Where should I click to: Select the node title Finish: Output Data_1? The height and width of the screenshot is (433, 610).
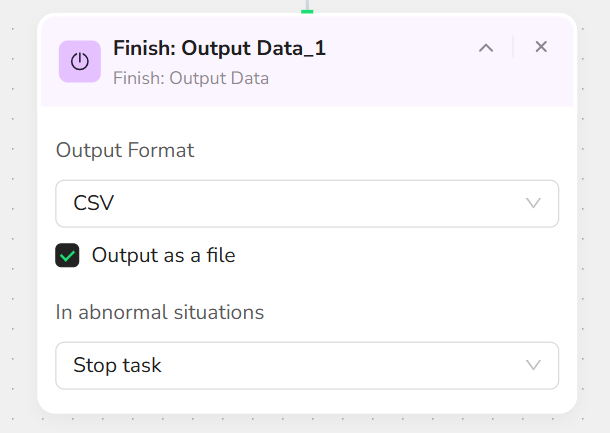pyautogui.click(x=219, y=49)
